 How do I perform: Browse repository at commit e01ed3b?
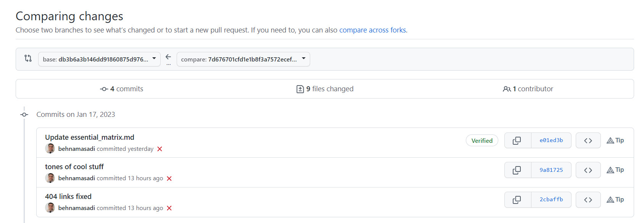pyautogui.click(x=588, y=141)
